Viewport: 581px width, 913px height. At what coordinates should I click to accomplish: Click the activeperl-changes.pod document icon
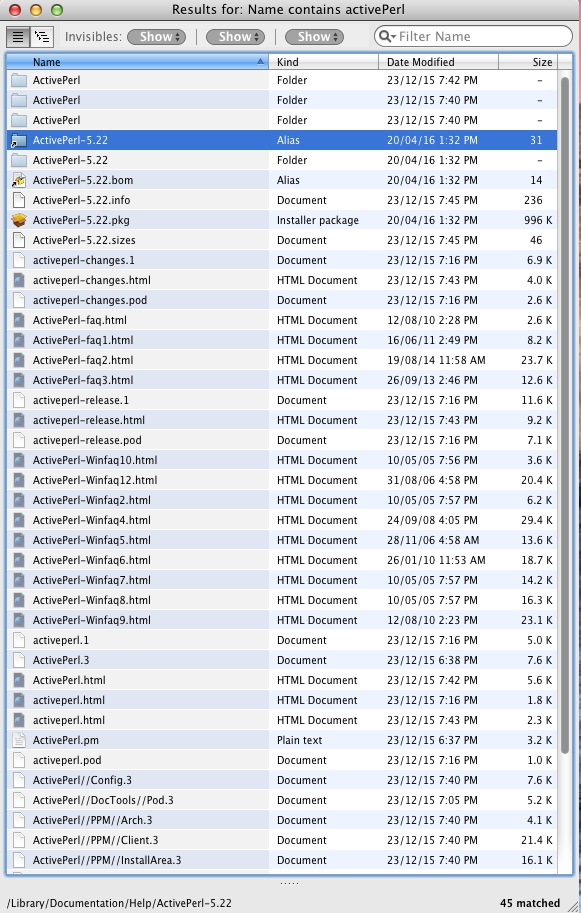pyautogui.click(x=19, y=300)
